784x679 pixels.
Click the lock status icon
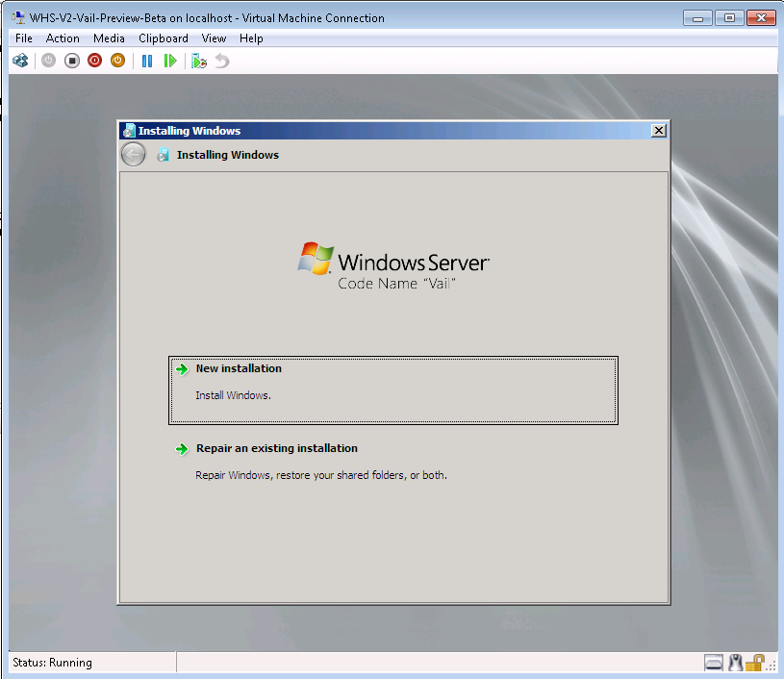(x=755, y=663)
